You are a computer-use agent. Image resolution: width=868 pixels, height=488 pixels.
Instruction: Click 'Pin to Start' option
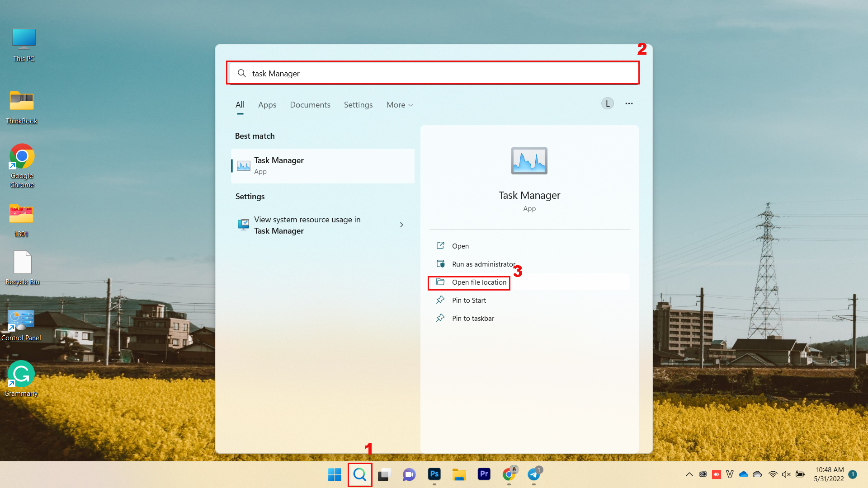tap(469, 300)
